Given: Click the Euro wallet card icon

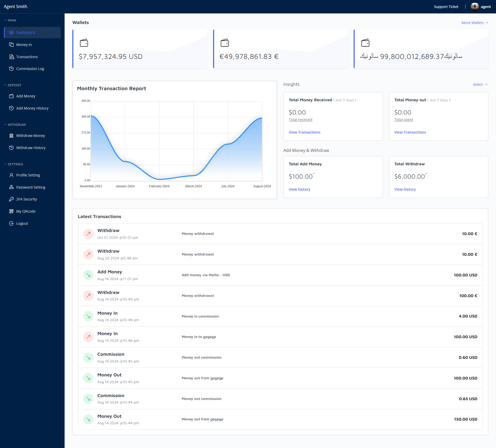Looking at the screenshot, I should [224, 43].
